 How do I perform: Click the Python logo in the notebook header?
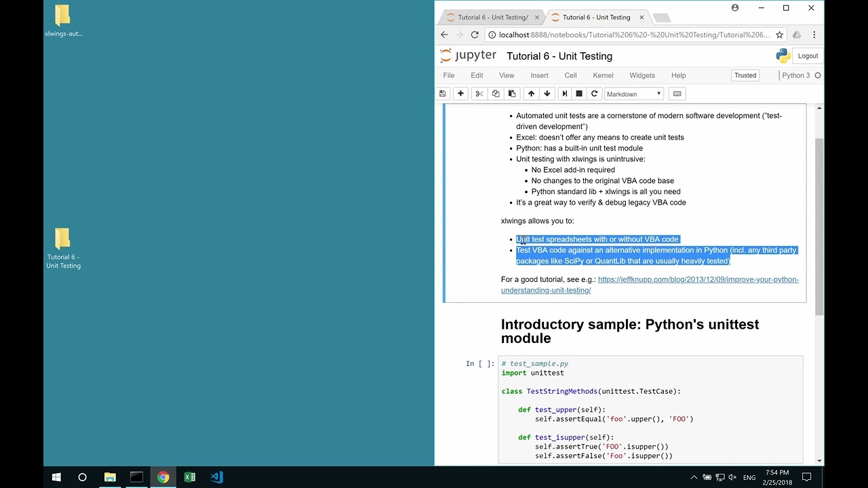pyautogui.click(x=783, y=56)
